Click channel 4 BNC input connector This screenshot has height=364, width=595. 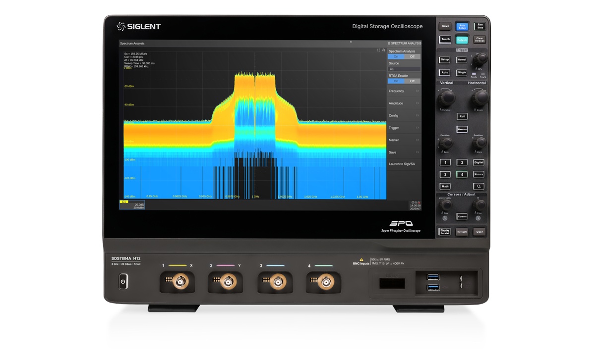(326, 282)
